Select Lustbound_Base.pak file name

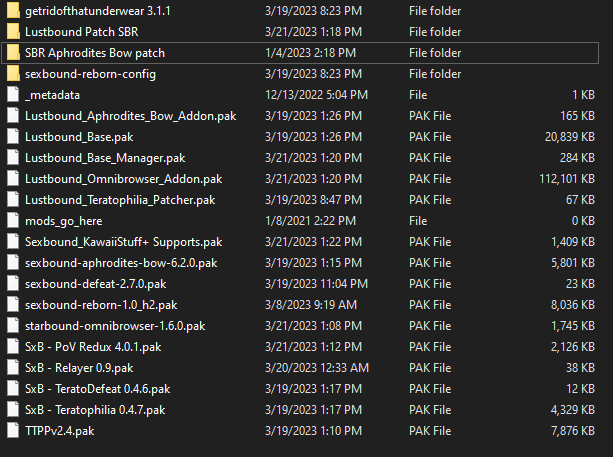pyautogui.click(x=79, y=137)
